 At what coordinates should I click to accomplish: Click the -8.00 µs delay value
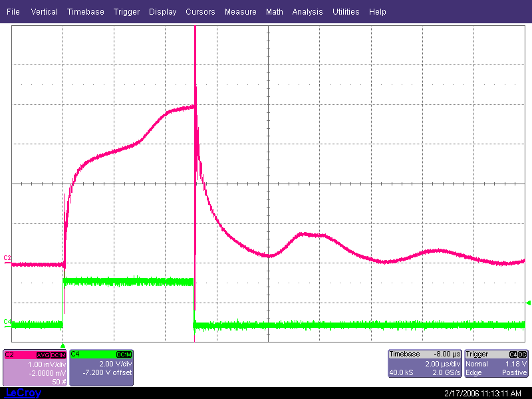coord(447,354)
